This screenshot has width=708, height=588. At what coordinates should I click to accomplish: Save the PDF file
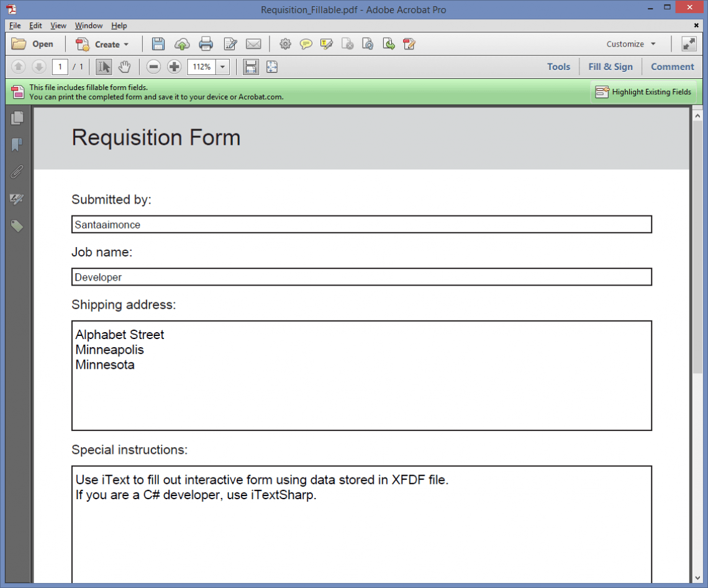click(x=158, y=44)
